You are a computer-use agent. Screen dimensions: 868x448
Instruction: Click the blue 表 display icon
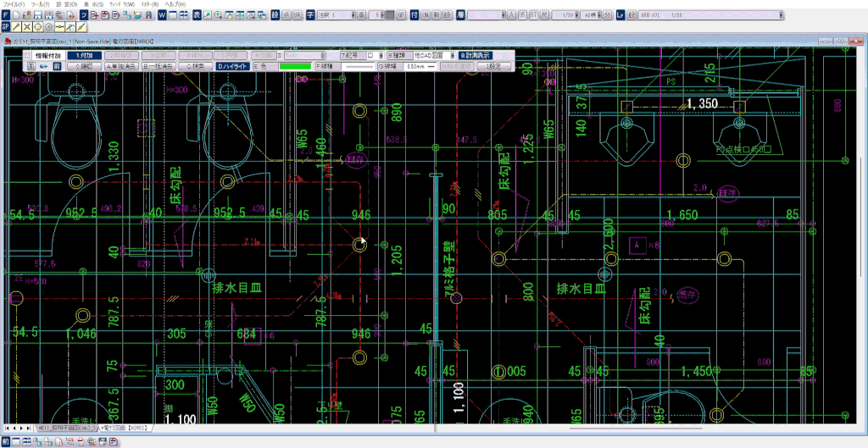click(x=197, y=15)
